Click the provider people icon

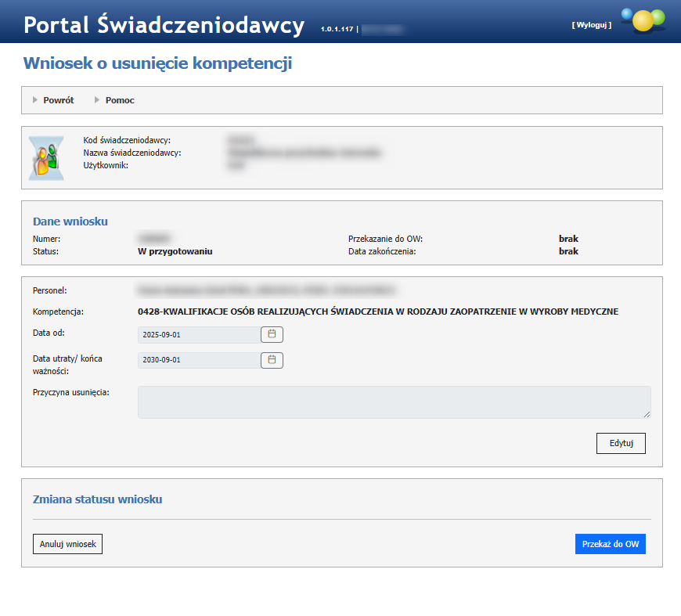click(46, 158)
